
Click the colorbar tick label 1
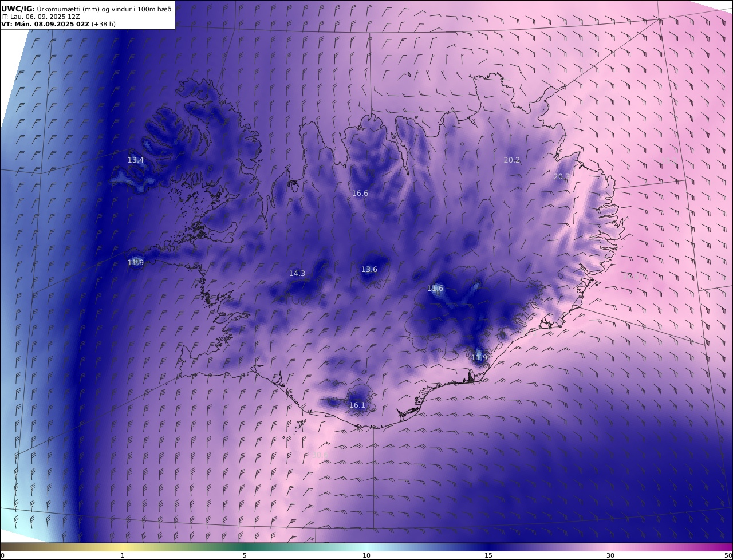pos(123,555)
